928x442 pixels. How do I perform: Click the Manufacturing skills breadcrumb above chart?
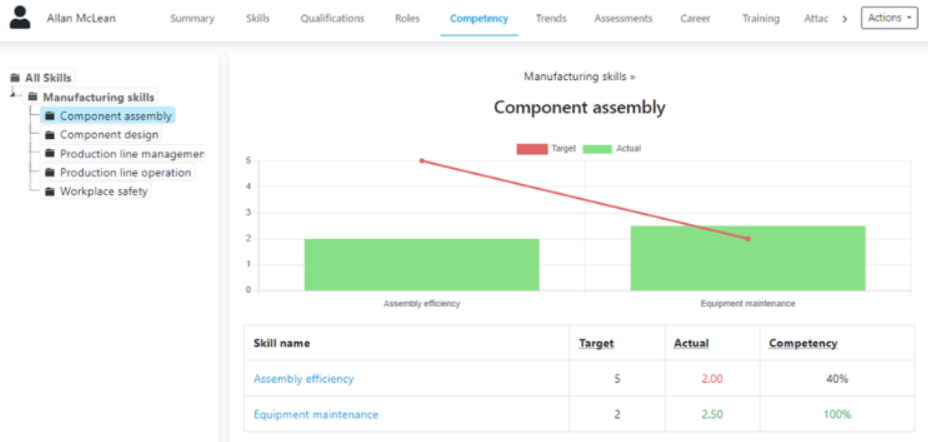[578, 76]
